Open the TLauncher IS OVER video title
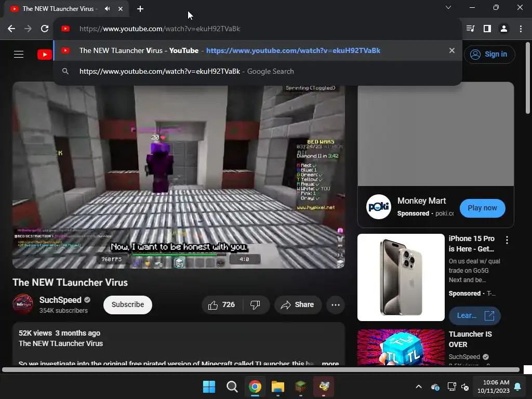Screen dimensions: 532x399 [x=470, y=339]
